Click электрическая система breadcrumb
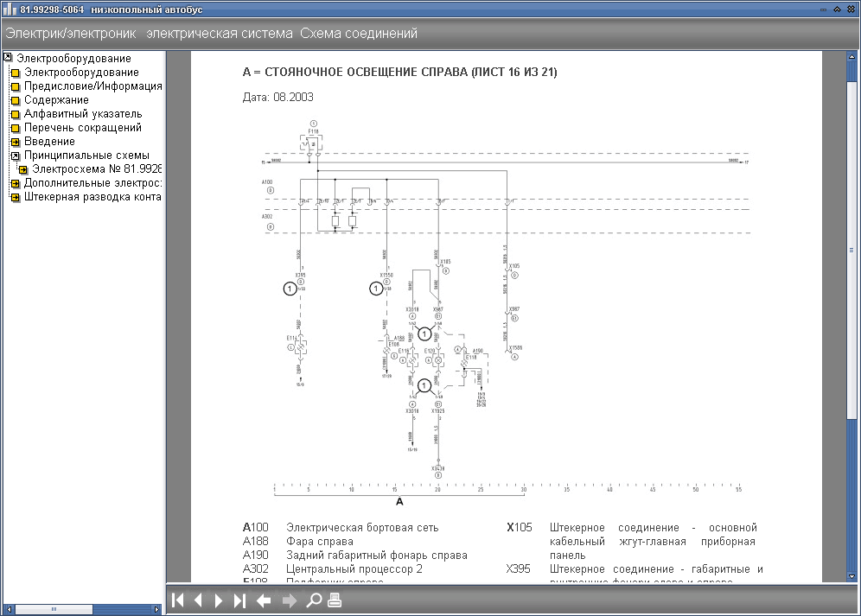Screen dimensions: 861x616 click(219, 34)
